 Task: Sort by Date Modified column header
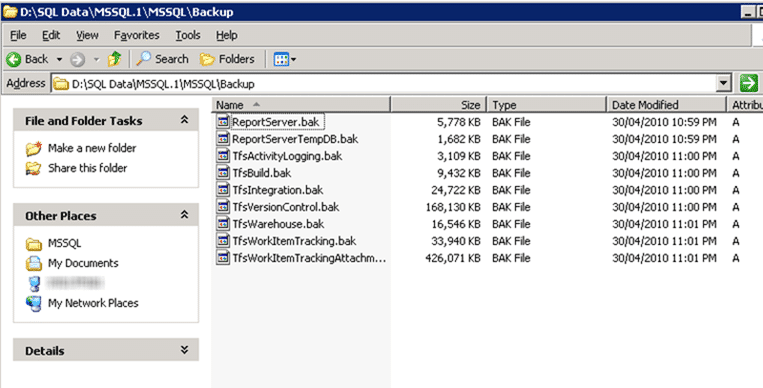click(666, 105)
